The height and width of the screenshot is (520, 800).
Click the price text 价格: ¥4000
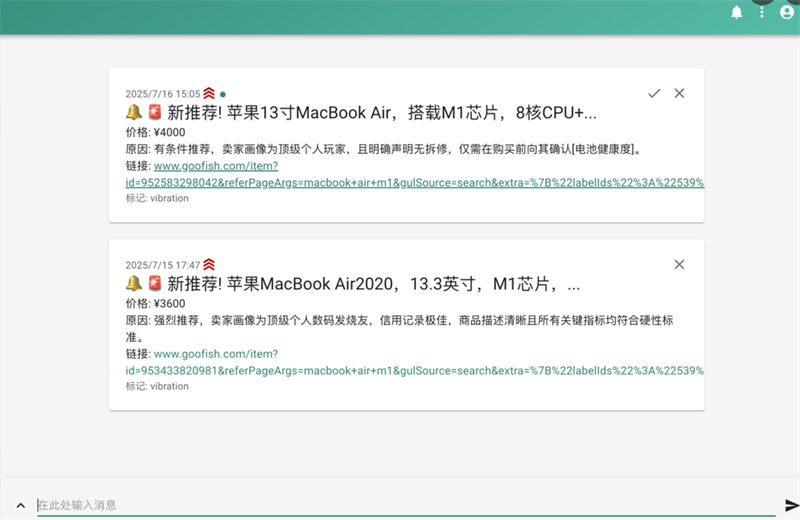[x=156, y=132]
